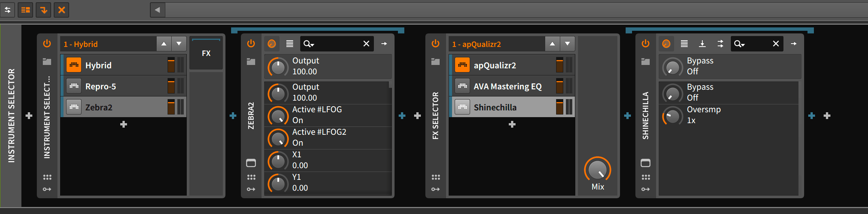Select the Shinechilla FX layer

(512, 107)
